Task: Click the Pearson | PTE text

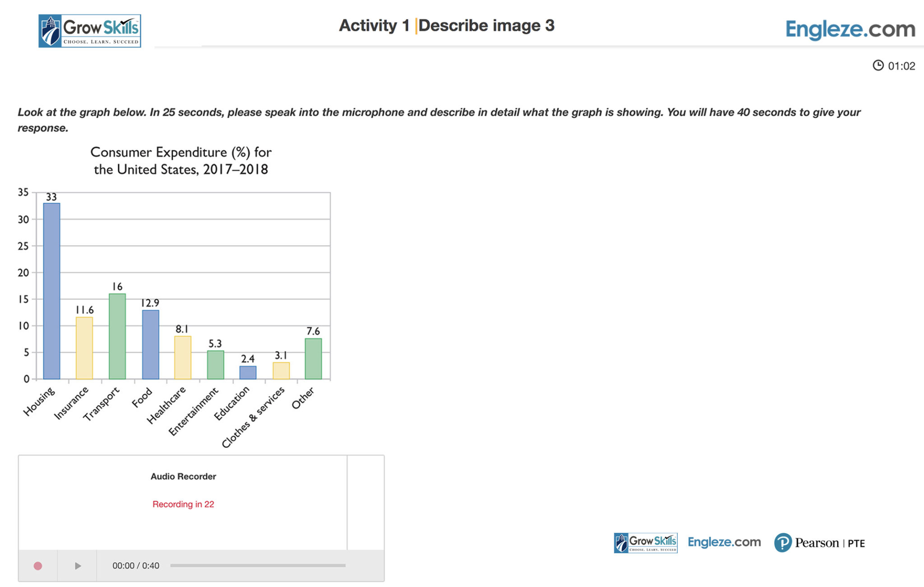Action: point(830,543)
